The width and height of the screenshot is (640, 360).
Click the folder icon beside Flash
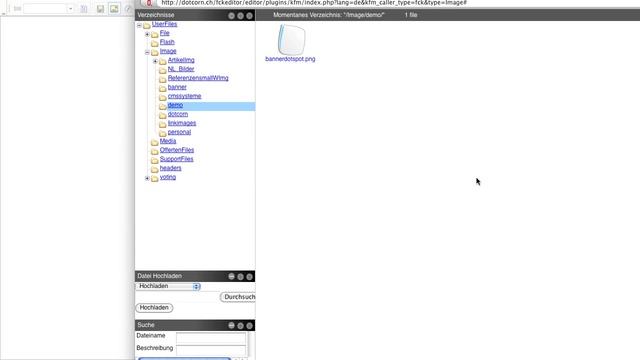coord(154,43)
